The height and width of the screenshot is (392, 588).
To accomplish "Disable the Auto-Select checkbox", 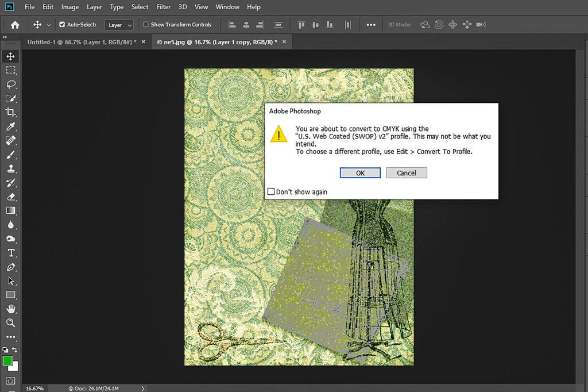I will point(62,25).
